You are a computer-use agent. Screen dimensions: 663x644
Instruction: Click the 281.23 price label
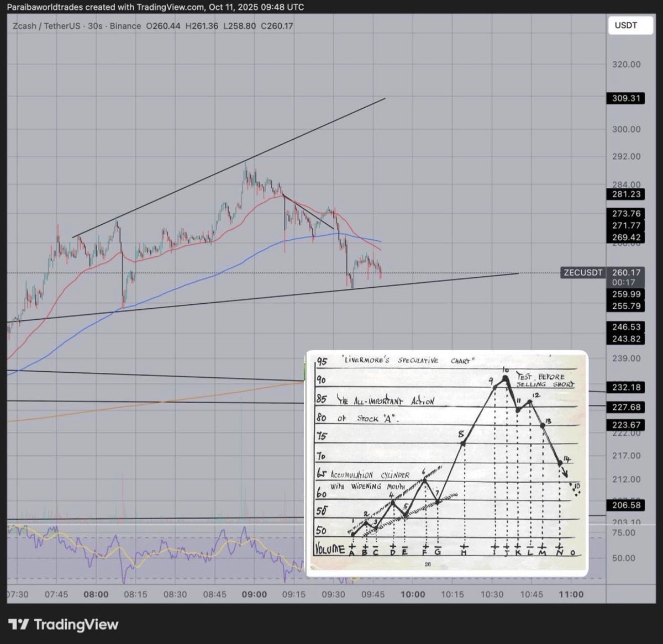(x=626, y=194)
